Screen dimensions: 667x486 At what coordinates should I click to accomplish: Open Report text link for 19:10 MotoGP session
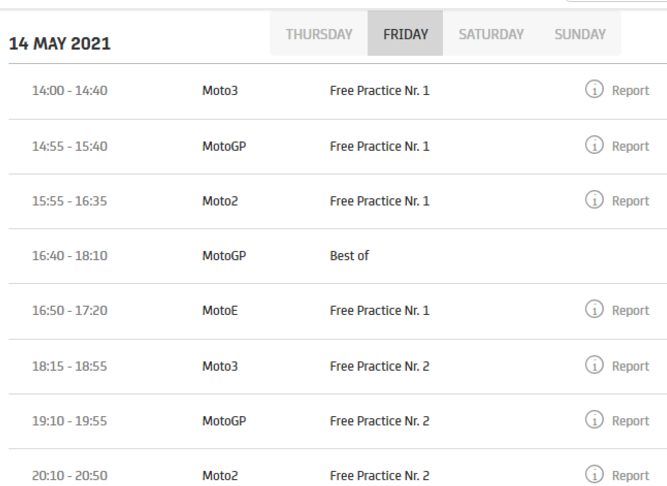[630, 421]
